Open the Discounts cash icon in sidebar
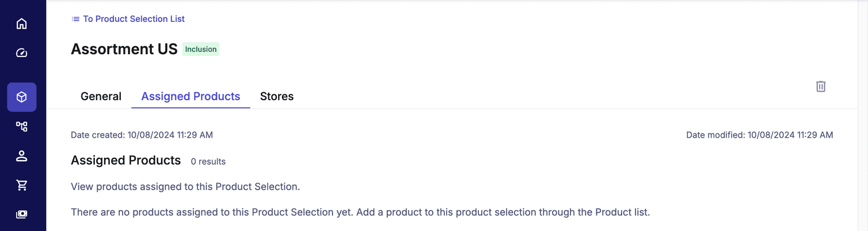 (x=22, y=214)
